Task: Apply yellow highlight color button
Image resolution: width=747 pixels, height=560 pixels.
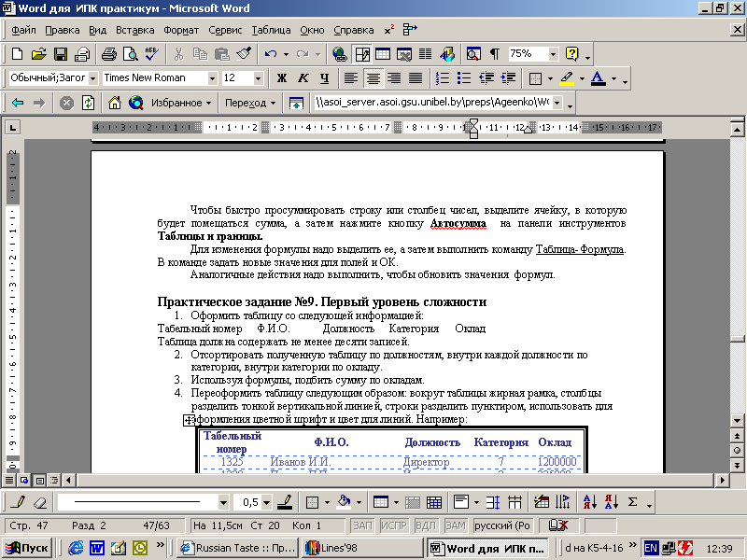Action: (567, 78)
